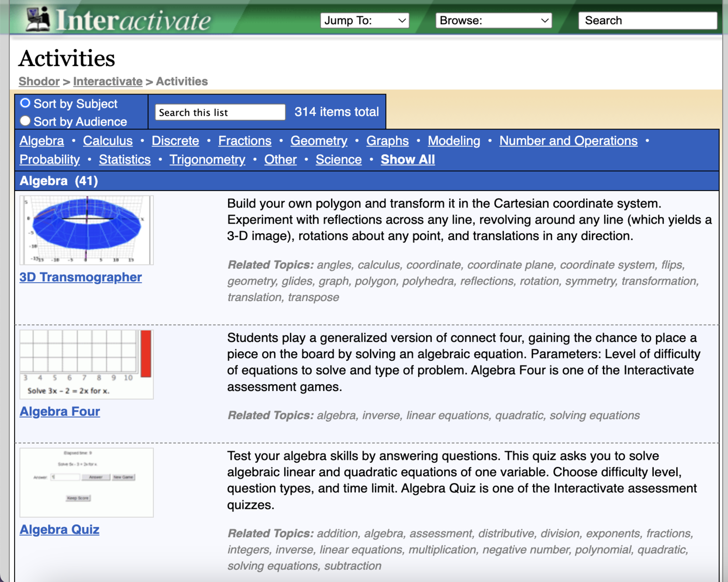This screenshot has width=728, height=582.
Task: Open the Algebra Four board thumbnail
Action: pos(86,364)
